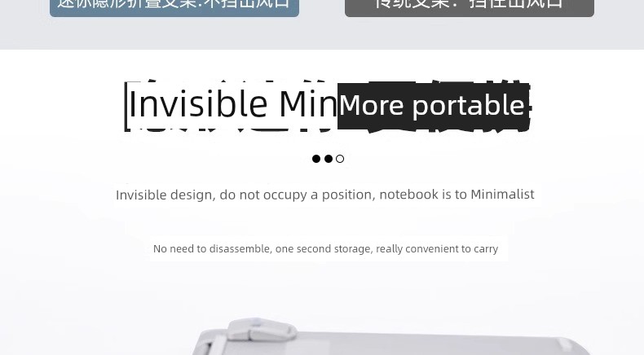The width and height of the screenshot is (644, 355).
Task: Click the "Invisible design" phrase
Action: 165,195
